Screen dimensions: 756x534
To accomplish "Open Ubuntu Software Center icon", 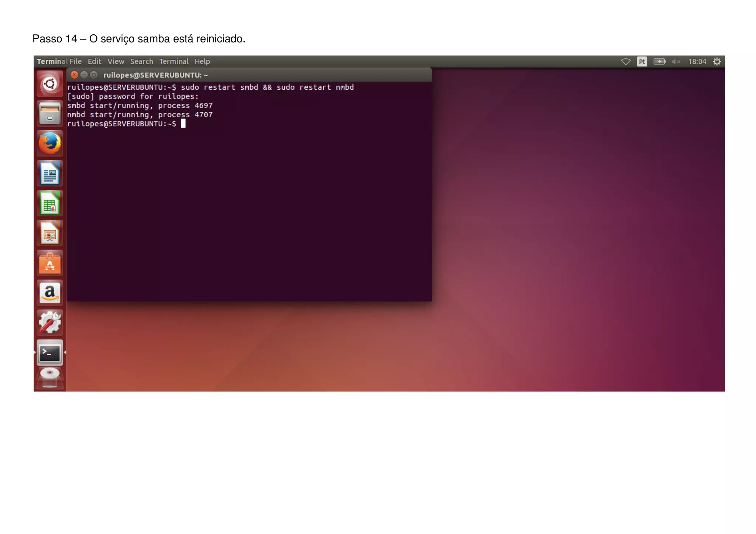I will 50,263.
